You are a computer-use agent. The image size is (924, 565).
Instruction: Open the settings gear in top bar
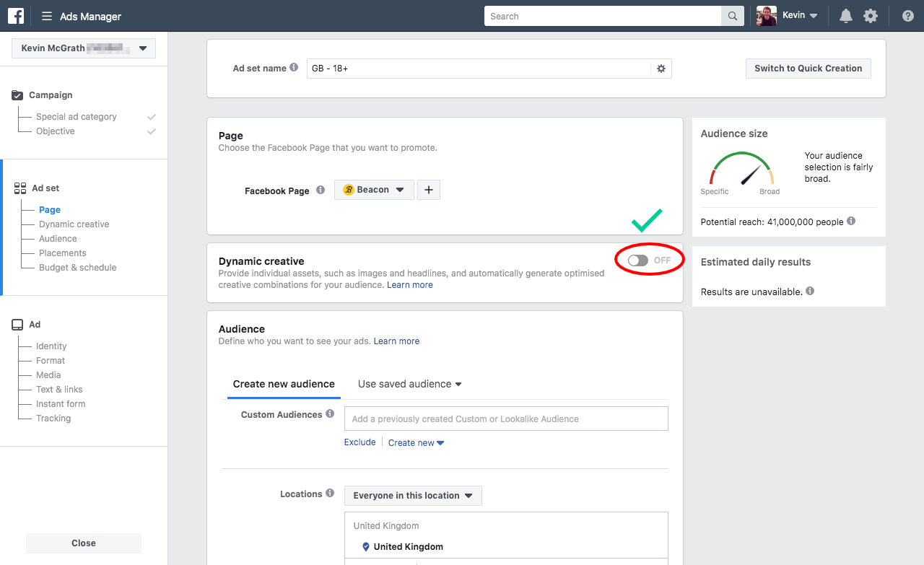pyautogui.click(x=871, y=16)
